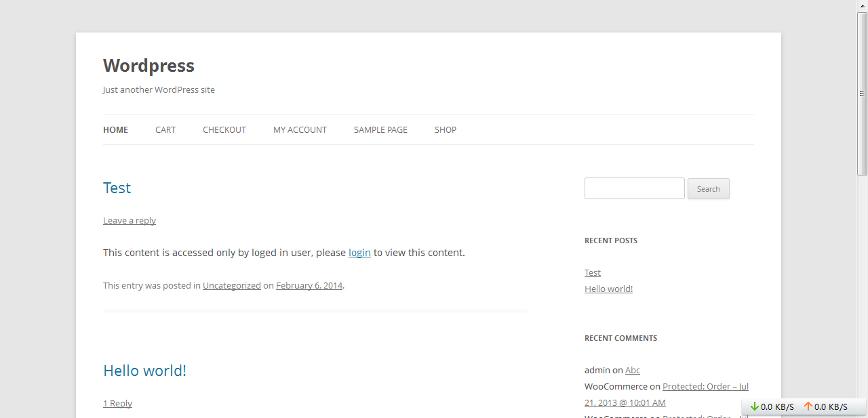Click the vertical scrollbar thumb

pos(863,93)
